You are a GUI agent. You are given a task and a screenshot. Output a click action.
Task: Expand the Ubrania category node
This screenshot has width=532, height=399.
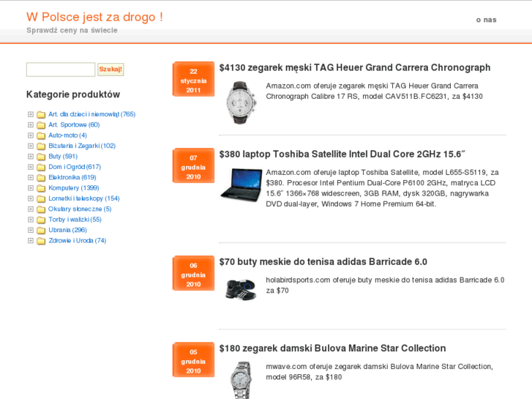[31, 230]
